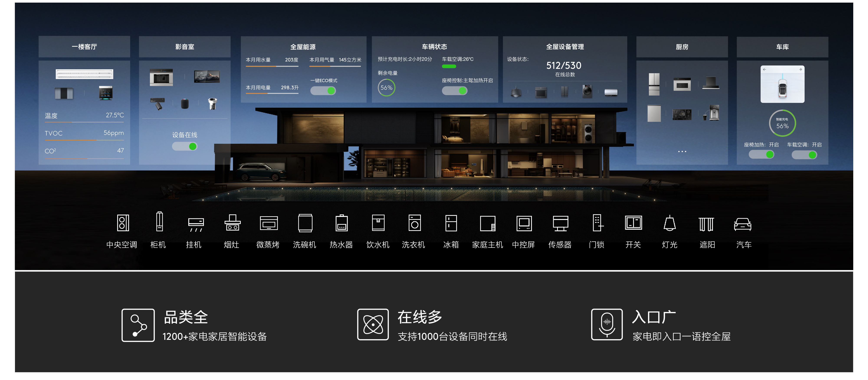Viewport: 868px width, 380px height.
Task: Open the 一楼客厅 panel header
Action: click(84, 47)
